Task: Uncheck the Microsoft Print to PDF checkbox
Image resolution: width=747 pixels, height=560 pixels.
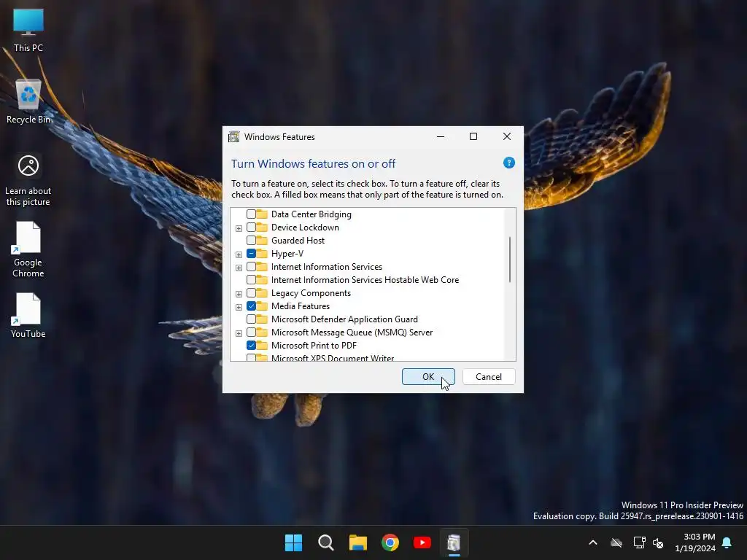Action: 251,345
